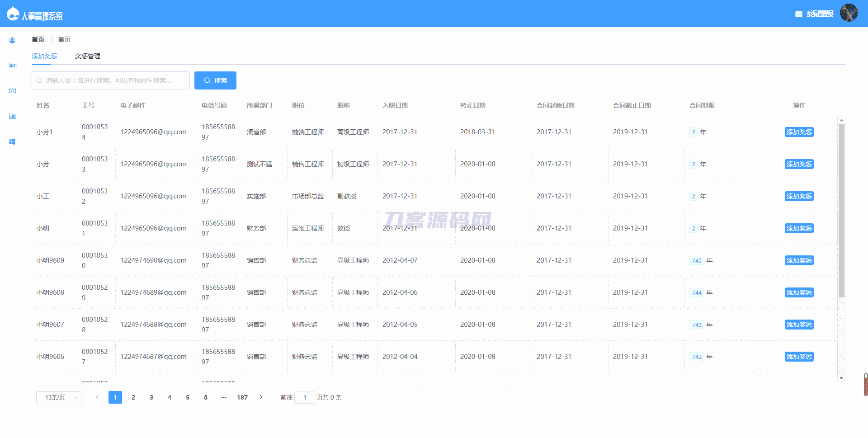Open the banknote salary sidebar icon

point(12,91)
